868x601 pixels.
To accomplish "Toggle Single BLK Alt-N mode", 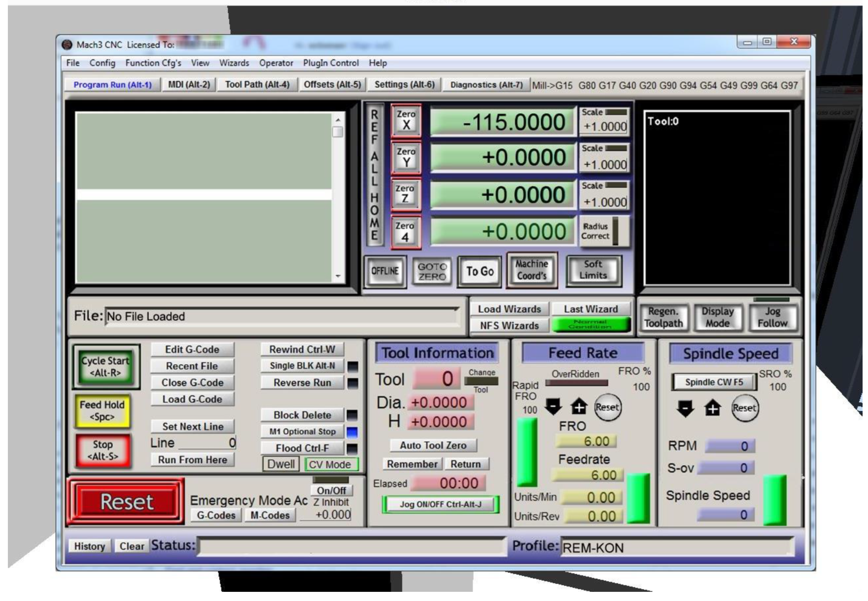I will pos(302,366).
